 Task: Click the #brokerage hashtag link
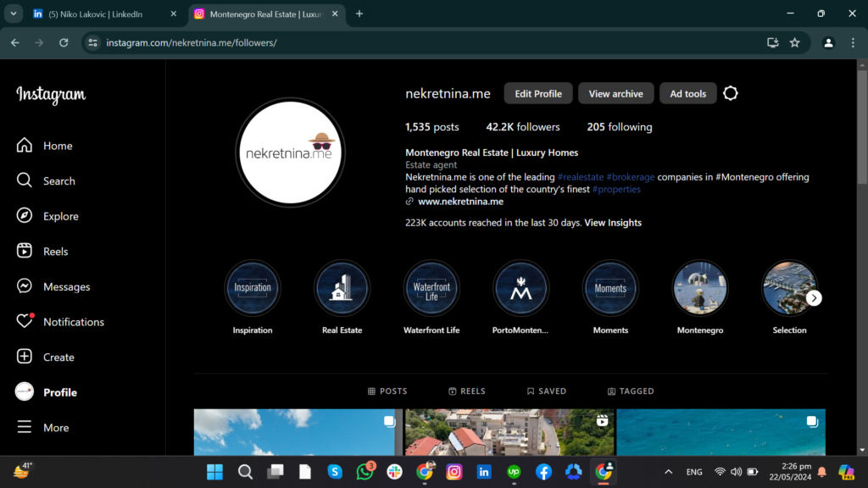[630, 177]
